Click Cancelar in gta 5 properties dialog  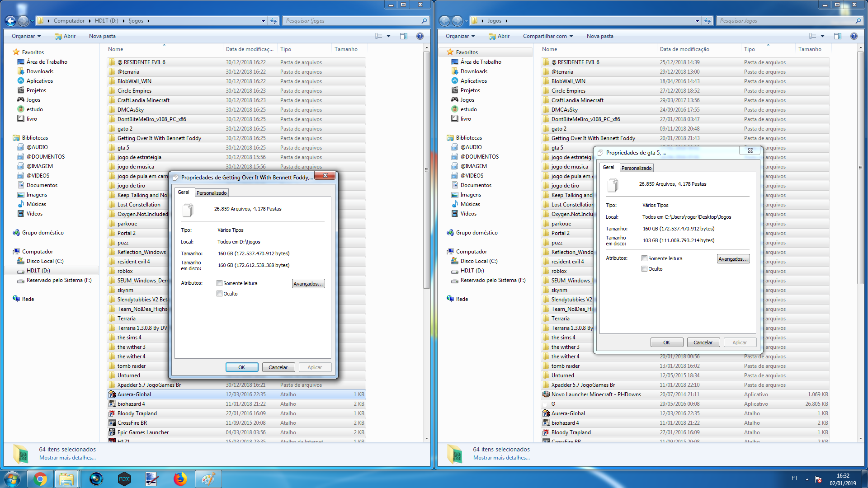pyautogui.click(x=703, y=343)
